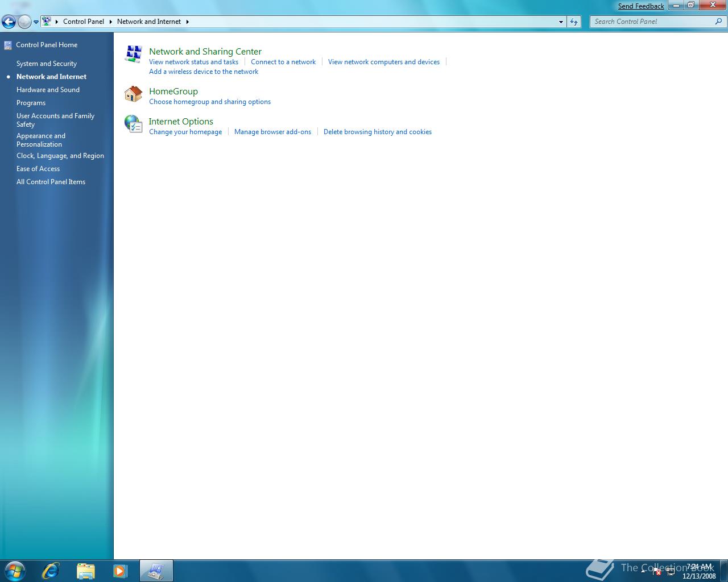Image resolution: width=728 pixels, height=582 pixels.
Task: Click the HomeGroup house icon
Action: point(133,94)
